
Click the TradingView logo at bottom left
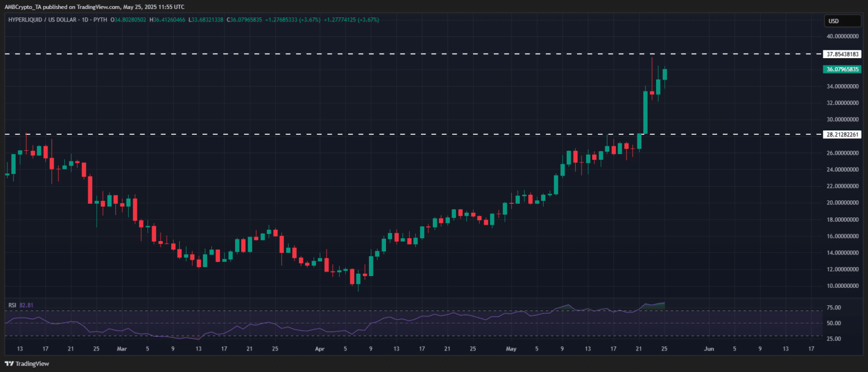(x=27, y=363)
